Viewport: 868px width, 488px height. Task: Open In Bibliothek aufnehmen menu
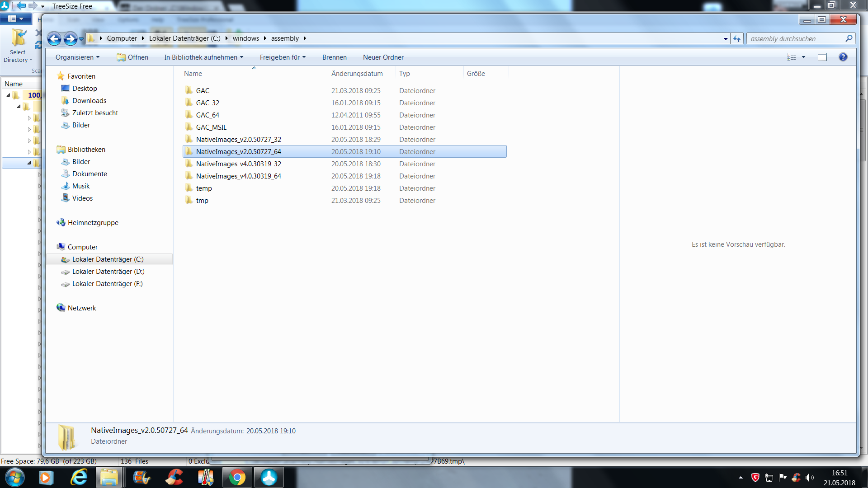(x=203, y=57)
